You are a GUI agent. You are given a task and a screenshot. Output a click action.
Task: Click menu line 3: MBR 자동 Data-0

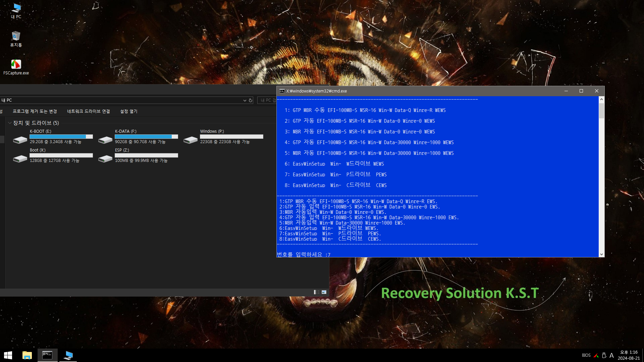point(360,132)
